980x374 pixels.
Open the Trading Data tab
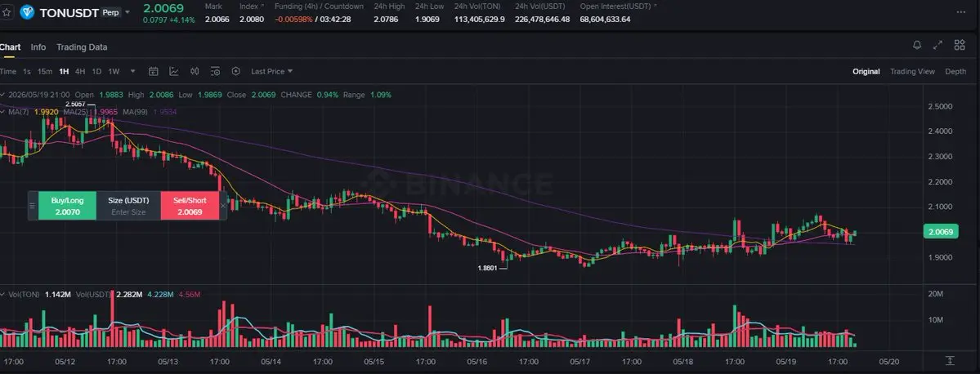coord(82,47)
